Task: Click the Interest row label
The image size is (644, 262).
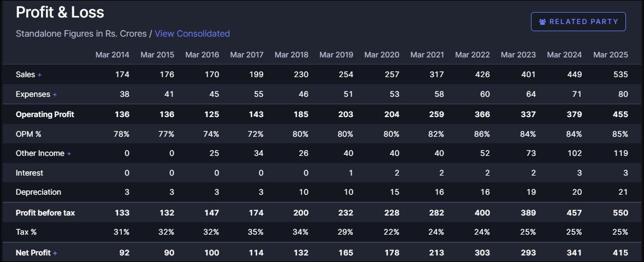Action: point(29,173)
